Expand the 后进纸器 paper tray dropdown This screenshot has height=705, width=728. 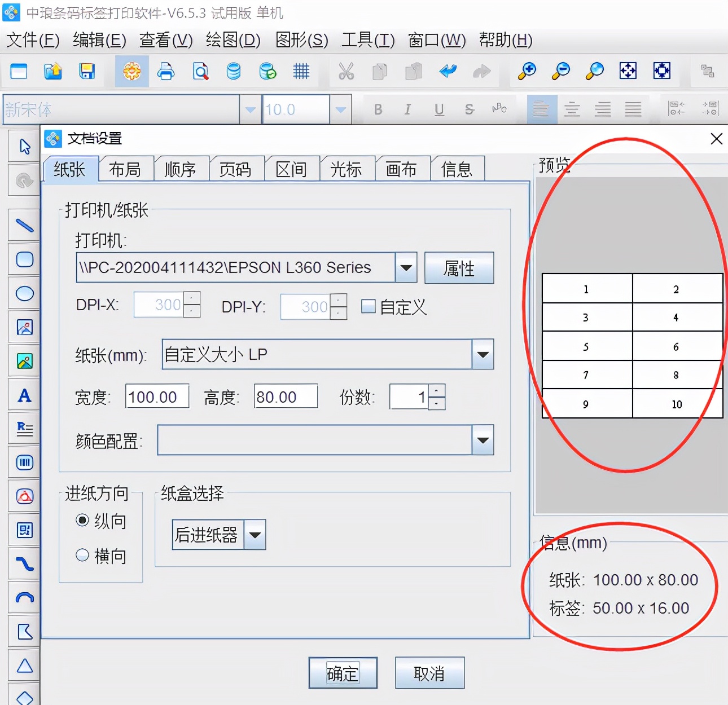coord(255,535)
